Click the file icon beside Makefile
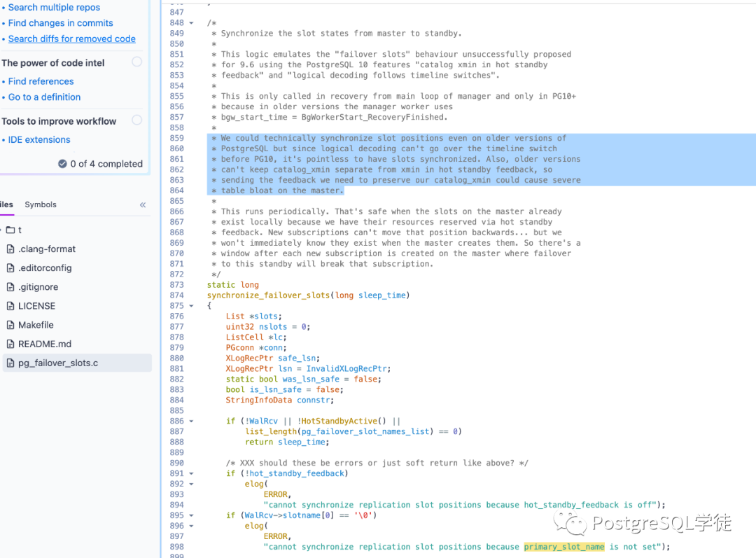756x558 pixels. (x=10, y=325)
